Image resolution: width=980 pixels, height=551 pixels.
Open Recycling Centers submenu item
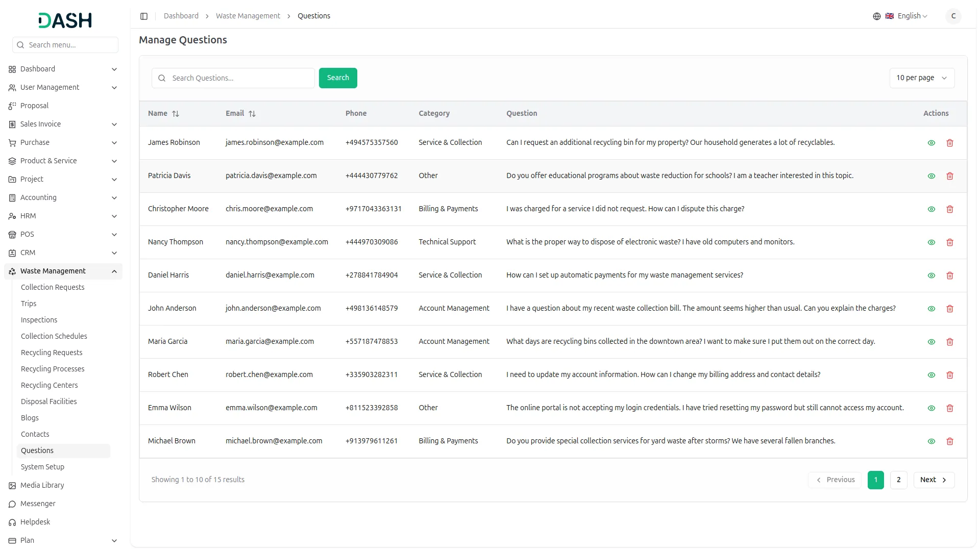(50, 385)
